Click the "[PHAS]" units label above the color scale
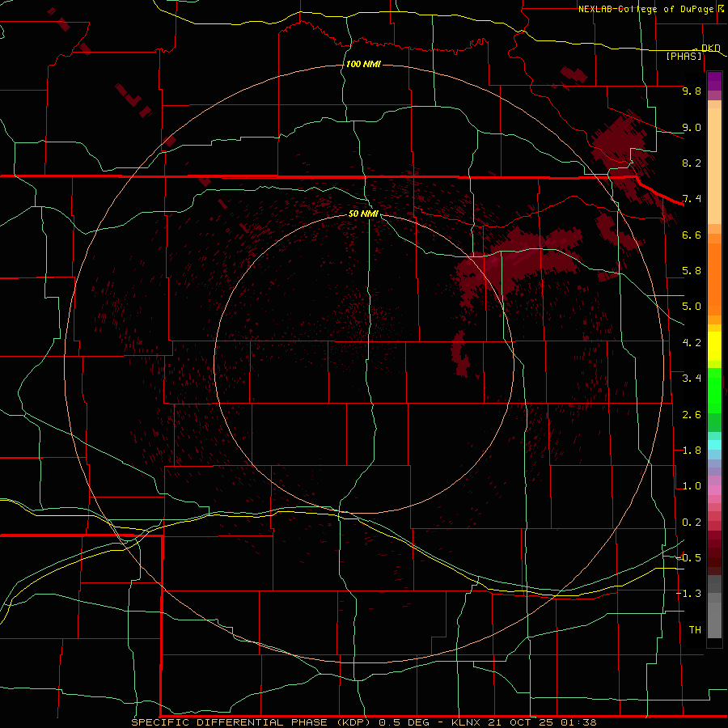728x728 pixels. point(684,57)
